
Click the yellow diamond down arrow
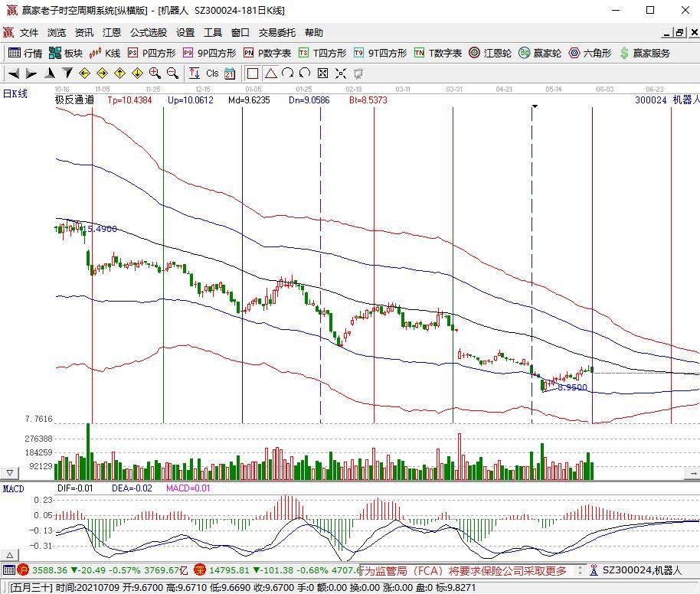coord(137,73)
